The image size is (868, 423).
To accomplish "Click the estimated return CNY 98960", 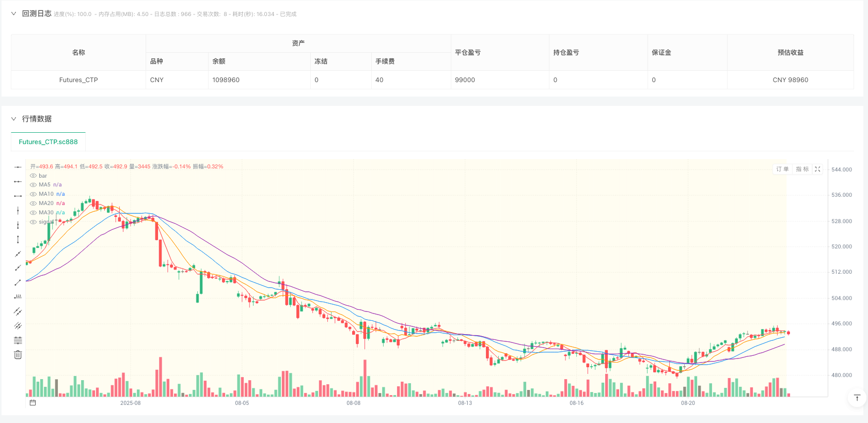I will [x=791, y=80].
